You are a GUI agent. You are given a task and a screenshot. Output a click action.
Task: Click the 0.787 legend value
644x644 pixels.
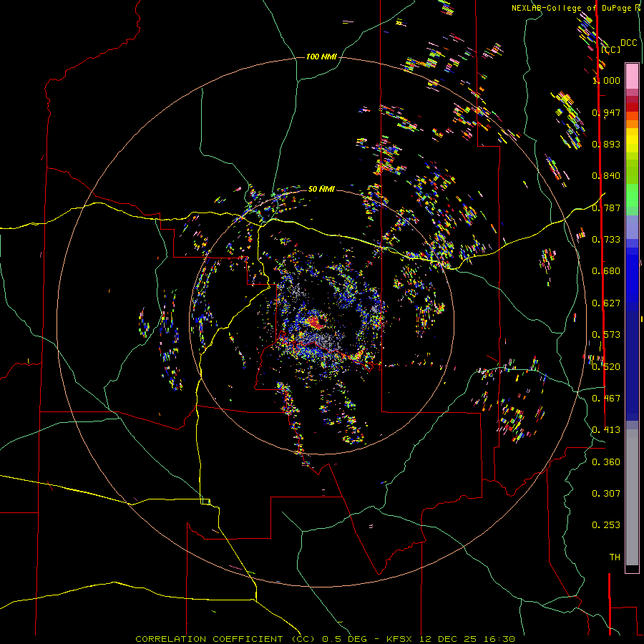(x=606, y=208)
